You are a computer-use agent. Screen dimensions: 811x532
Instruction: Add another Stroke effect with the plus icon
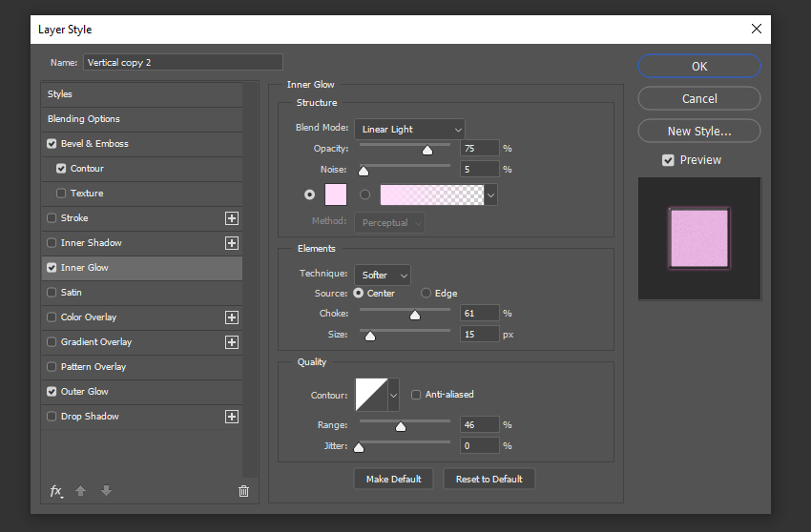[x=231, y=218]
